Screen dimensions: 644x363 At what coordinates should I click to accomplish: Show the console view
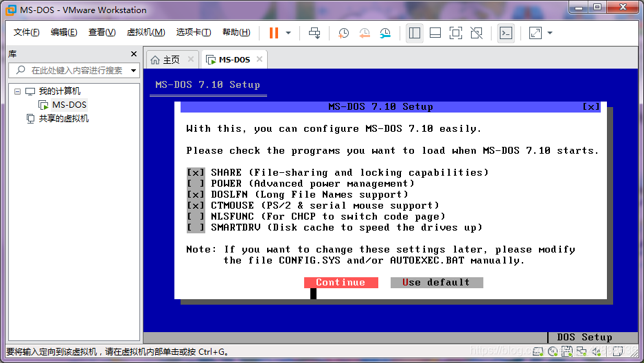pyautogui.click(x=505, y=33)
